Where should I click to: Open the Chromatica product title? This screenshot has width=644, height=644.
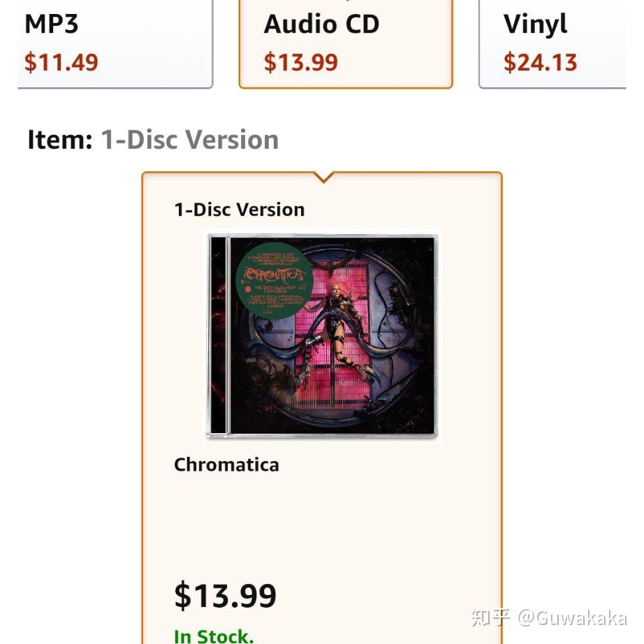(x=226, y=465)
